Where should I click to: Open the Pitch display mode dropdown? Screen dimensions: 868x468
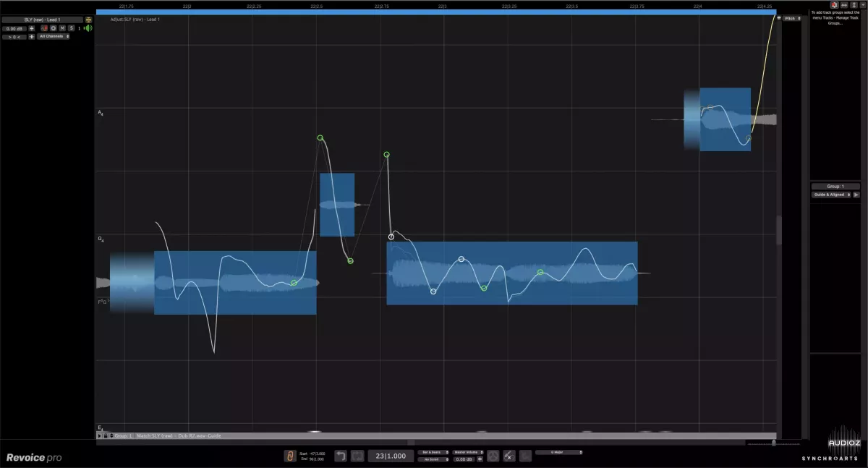[x=792, y=18]
